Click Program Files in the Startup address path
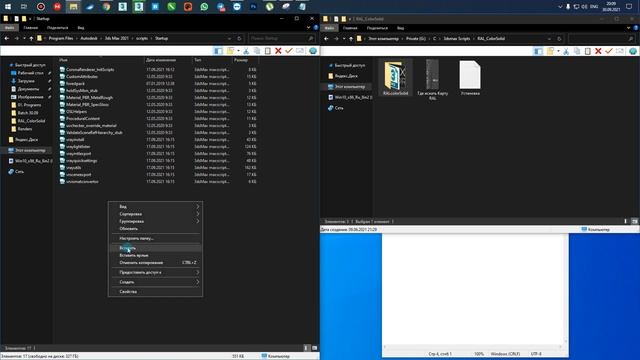The image size is (640, 360). [x=61, y=38]
